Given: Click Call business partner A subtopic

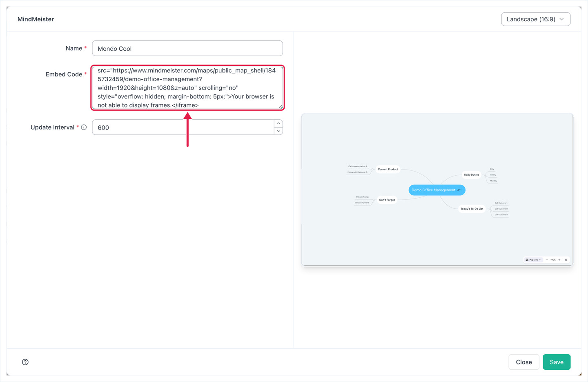Looking at the screenshot, I should click(358, 166).
